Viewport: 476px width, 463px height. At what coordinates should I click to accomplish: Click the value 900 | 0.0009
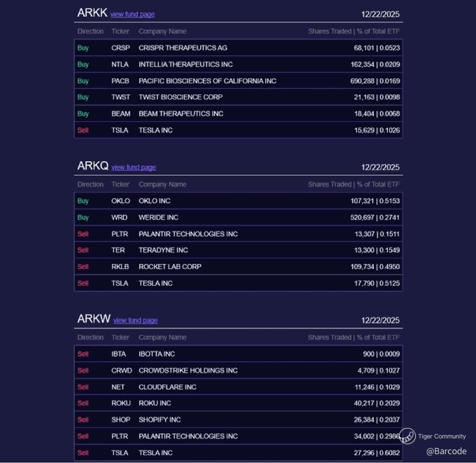click(381, 354)
